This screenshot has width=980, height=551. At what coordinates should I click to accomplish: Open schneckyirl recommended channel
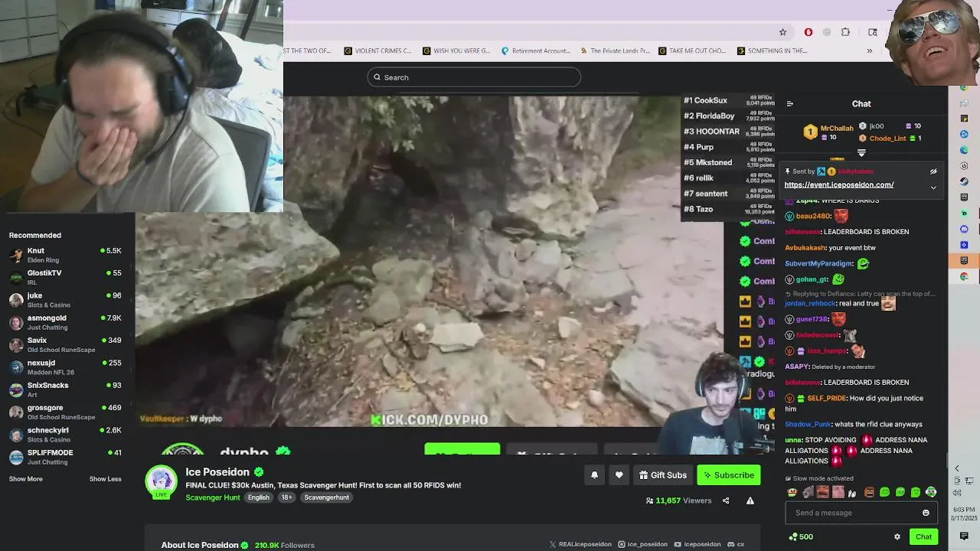pyautogui.click(x=65, y=434)
